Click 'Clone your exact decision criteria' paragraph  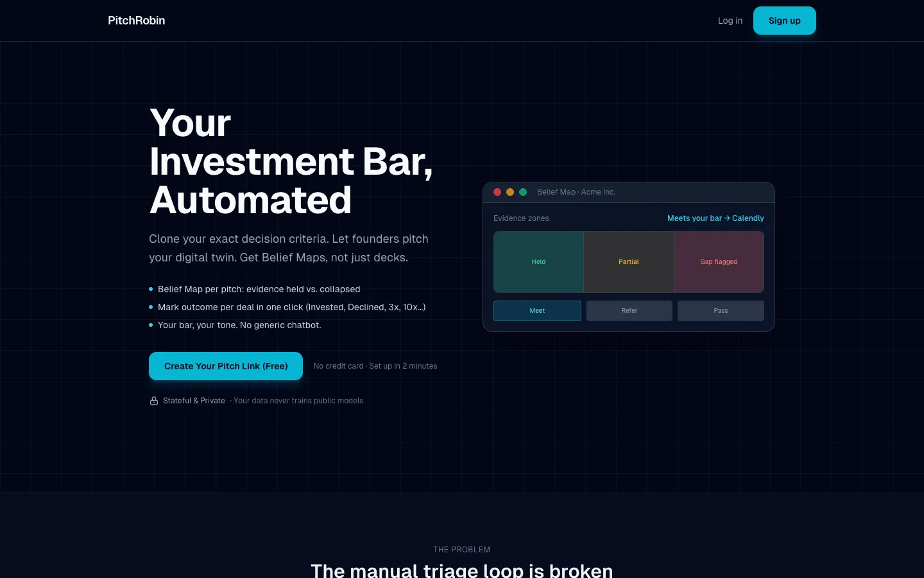coord(289,248)
